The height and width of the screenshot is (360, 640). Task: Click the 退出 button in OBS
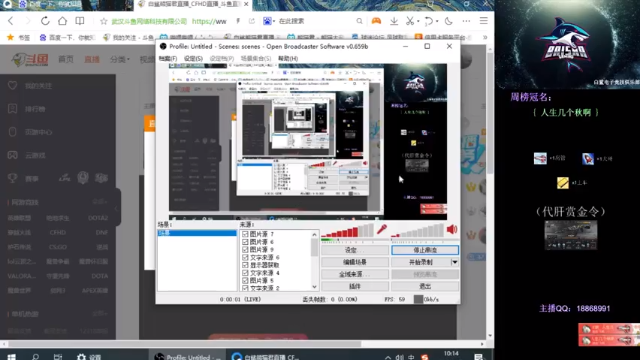click(x=425, y=287)
